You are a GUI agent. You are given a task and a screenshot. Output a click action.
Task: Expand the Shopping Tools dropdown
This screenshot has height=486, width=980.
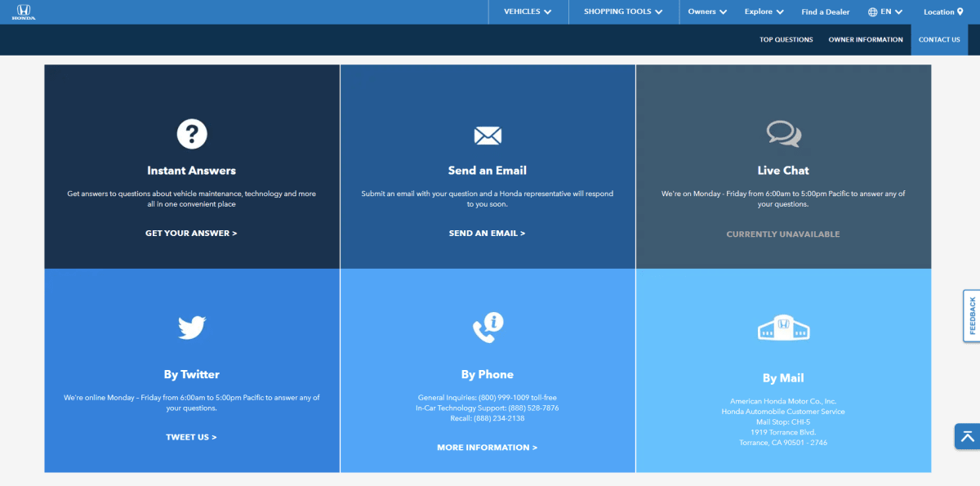[623, 11]
